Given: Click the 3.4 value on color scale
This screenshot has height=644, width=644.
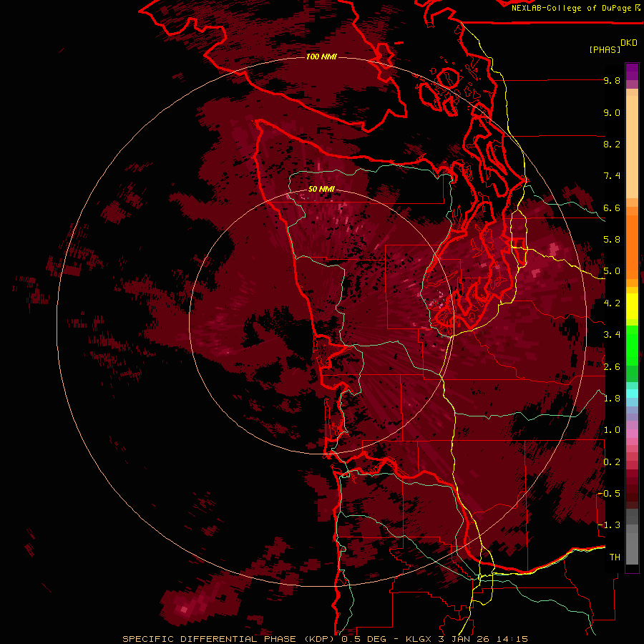Looking at the screenshot, I should click(612, 335).
